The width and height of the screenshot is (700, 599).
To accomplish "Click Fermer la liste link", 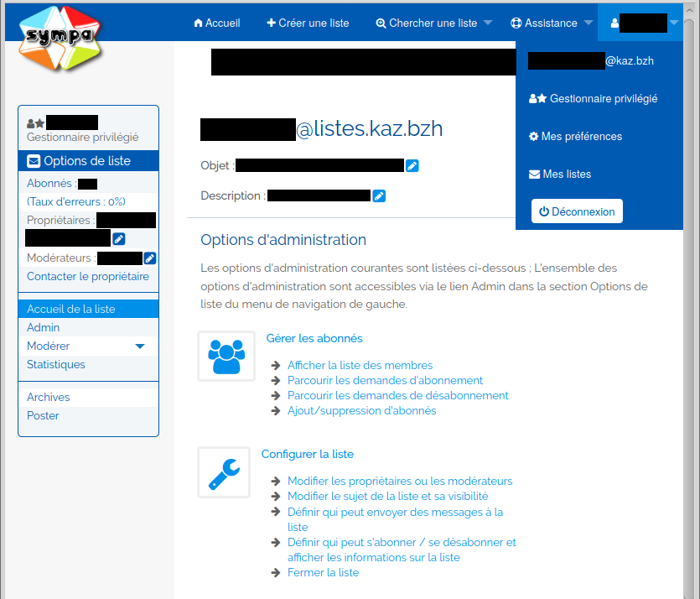I will pos(323,573).
